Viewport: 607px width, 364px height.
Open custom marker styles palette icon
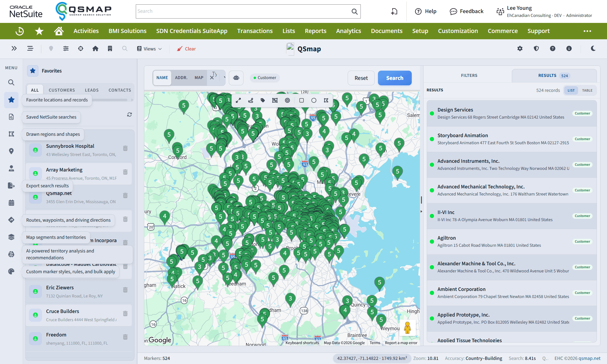pyautogui.click(x=11, y=271)
